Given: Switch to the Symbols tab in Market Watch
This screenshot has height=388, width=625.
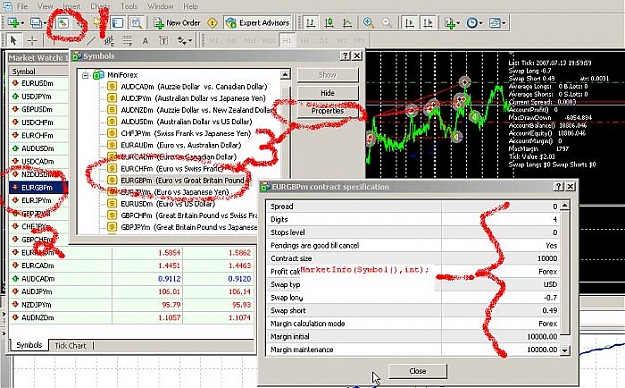Looking at the screenshot, I should pyautogui.click(x=29, y=345).
